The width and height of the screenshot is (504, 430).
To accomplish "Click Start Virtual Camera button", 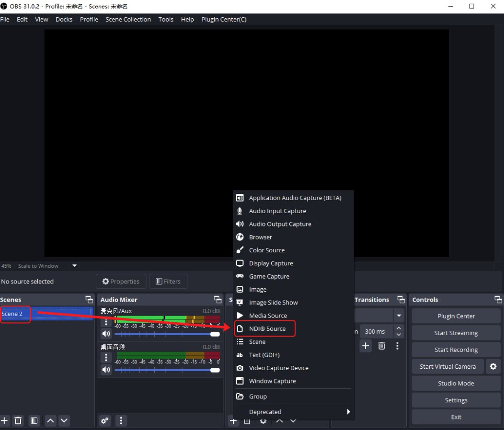I will pyautogui.click(x=448, y=366).
